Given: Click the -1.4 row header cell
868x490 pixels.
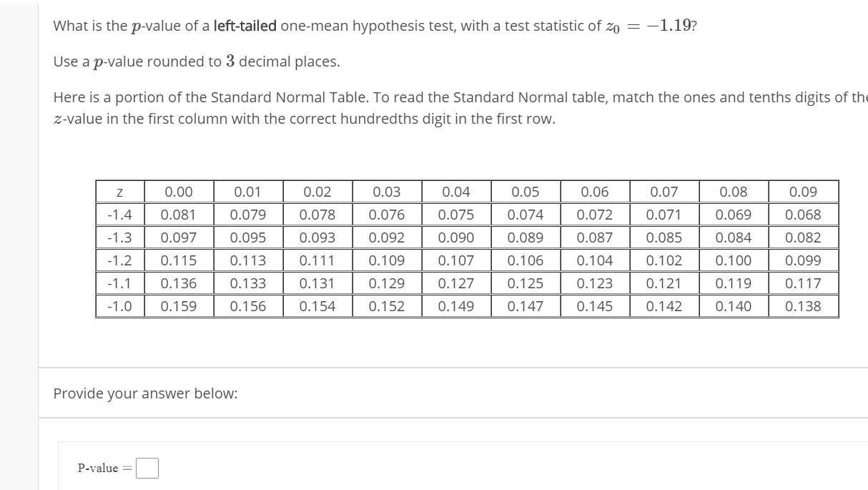Looking at the screenshot, I should pyautogui.click(x=120, y=215).
